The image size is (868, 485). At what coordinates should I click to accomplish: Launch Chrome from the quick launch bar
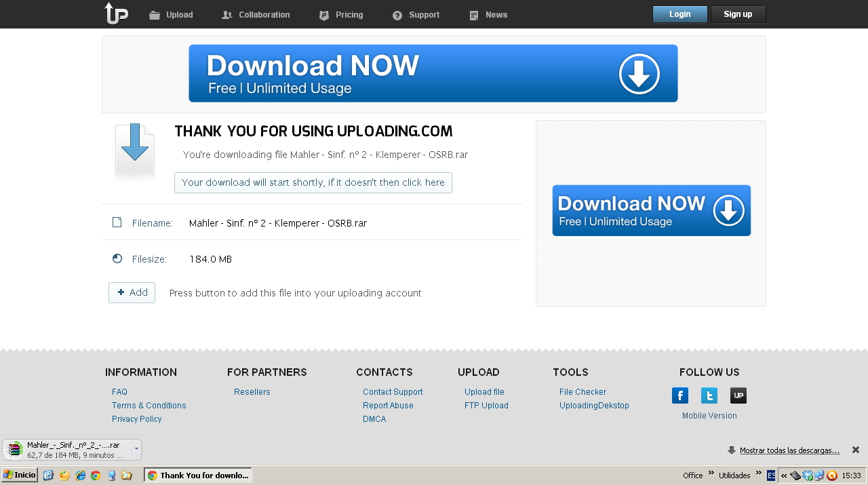click(96, 476)
